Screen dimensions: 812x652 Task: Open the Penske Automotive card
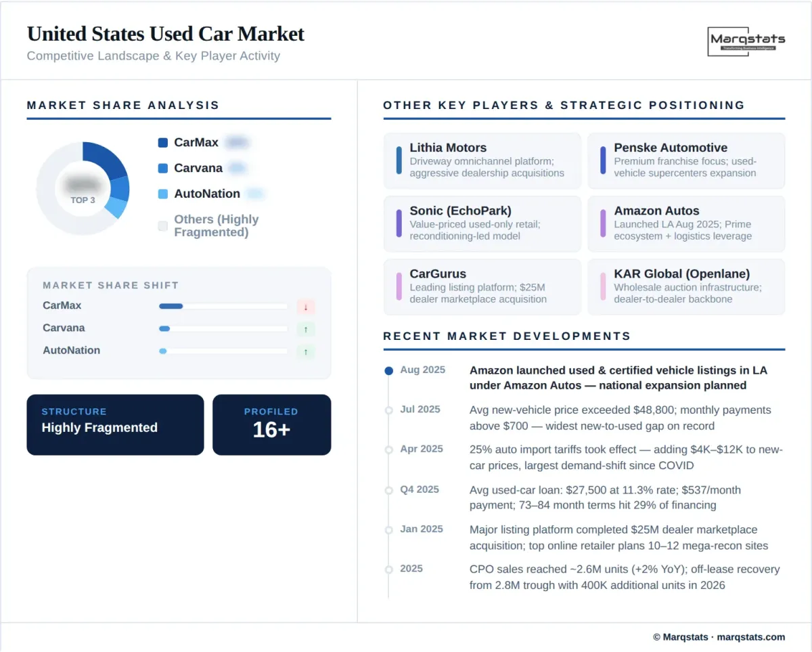click(x=685, y=160)
